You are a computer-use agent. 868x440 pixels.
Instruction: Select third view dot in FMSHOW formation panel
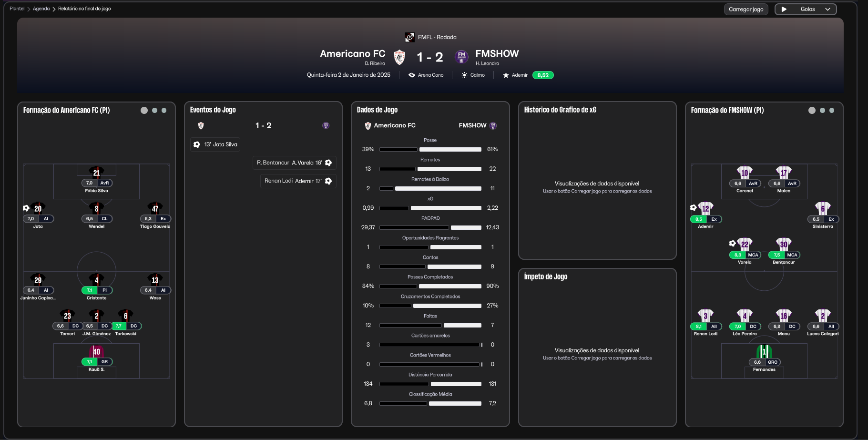click(x=832, y=111)
